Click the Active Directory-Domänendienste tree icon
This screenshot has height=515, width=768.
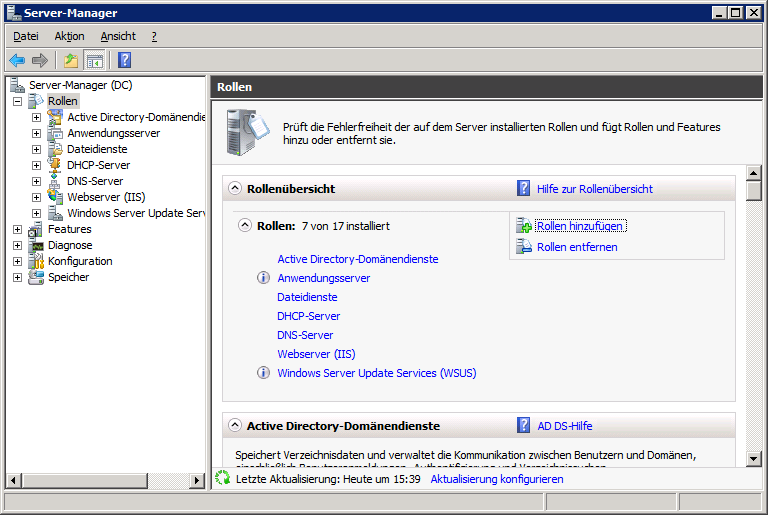click(55, 117)
